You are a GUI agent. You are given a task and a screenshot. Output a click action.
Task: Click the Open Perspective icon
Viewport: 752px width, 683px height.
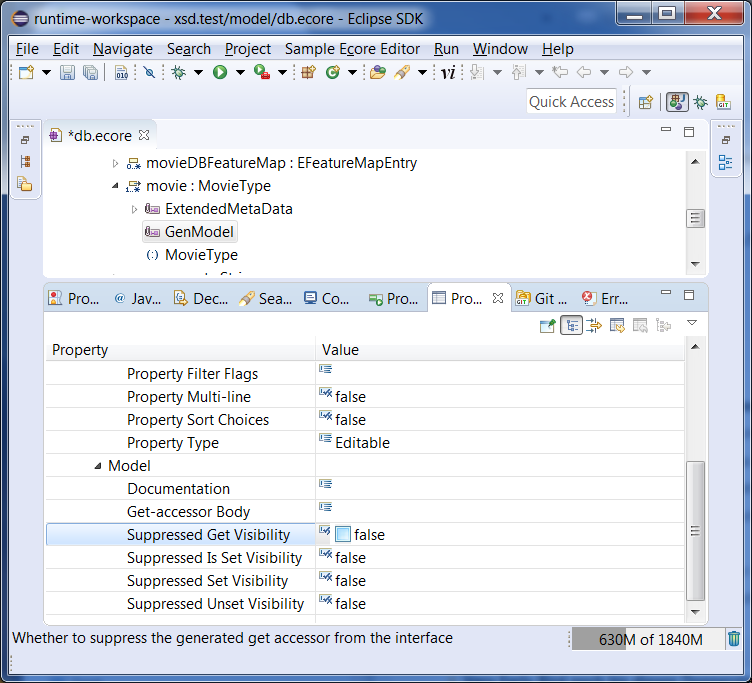(x=646, y=102)
